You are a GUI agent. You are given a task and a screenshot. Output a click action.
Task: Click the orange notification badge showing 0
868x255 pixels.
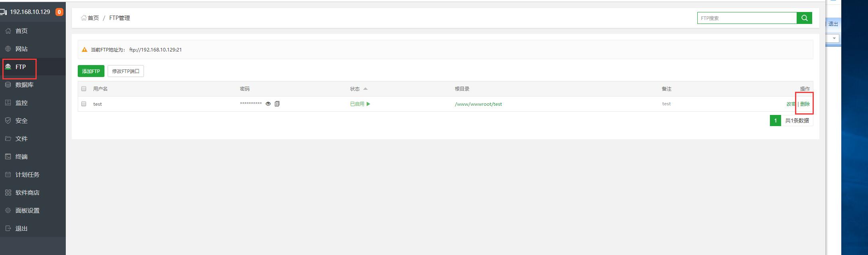tap(59, 12)
